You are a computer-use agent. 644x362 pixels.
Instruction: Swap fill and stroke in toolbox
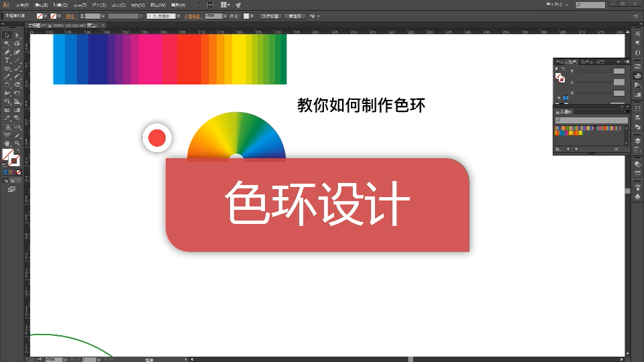[17, 152]
